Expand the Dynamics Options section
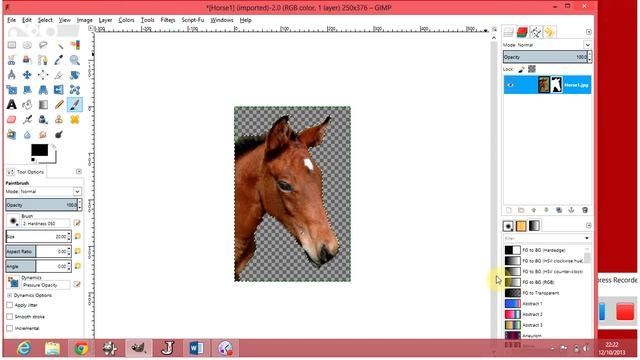Viewport: 640px width, 360px height. pos(9,295)
